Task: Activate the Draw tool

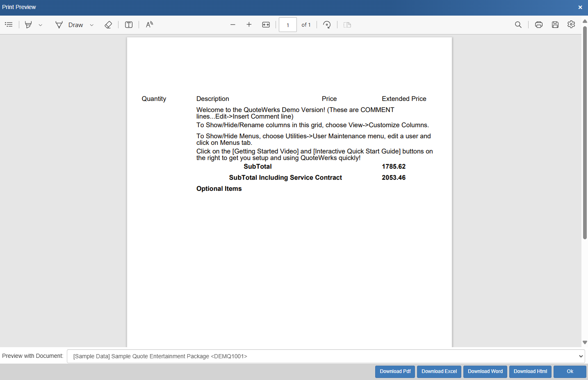Action: 69,25
